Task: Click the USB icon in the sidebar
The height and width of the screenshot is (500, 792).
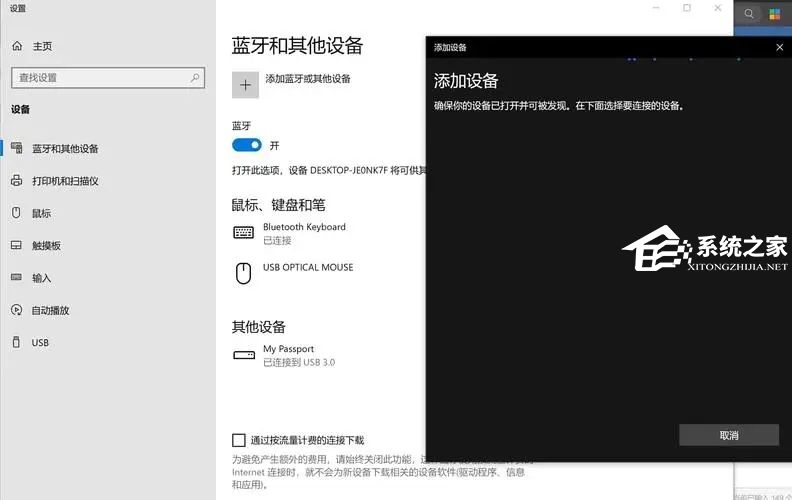Action: (16, 342)
